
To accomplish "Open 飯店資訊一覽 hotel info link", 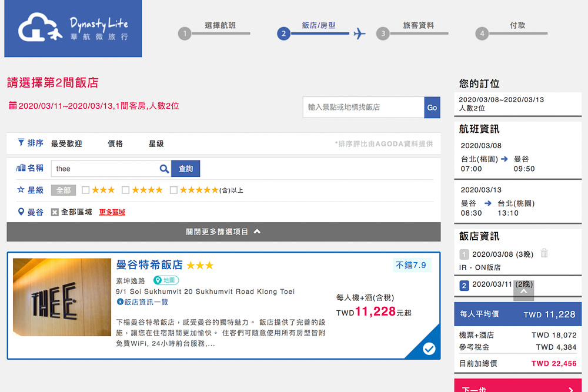I will 146,302.
